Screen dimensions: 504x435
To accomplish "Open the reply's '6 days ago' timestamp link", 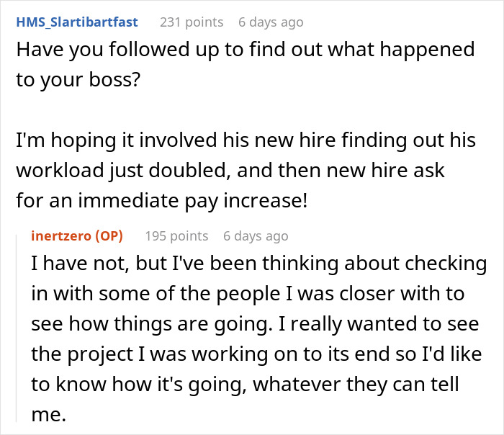I will (x=256, y=236).
